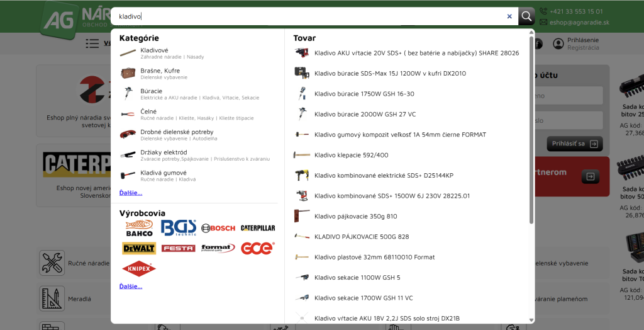Click thumbnail of GSH 16-30 breaker

302,94
